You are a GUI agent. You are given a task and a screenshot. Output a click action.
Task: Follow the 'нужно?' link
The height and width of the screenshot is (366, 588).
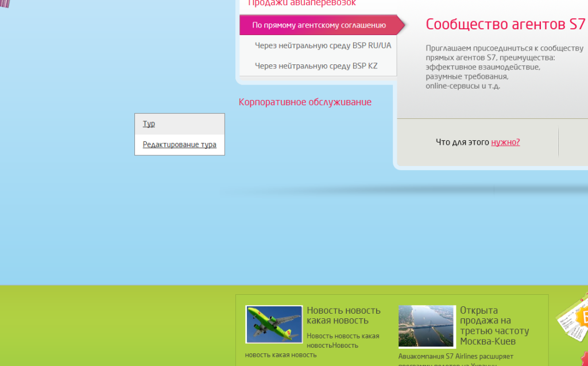coord(505,142)
